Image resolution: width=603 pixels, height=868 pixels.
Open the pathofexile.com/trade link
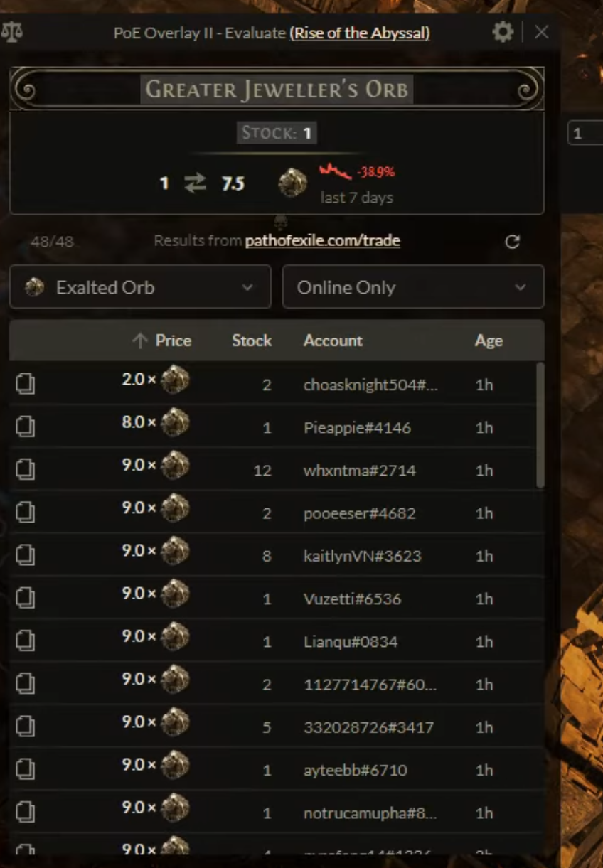tap(322, 240)
